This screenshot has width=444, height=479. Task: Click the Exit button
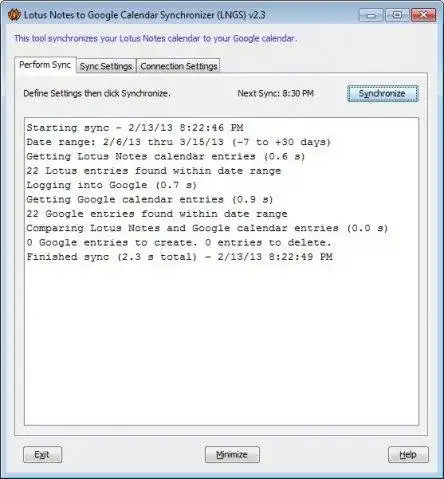tap(42, 455)
